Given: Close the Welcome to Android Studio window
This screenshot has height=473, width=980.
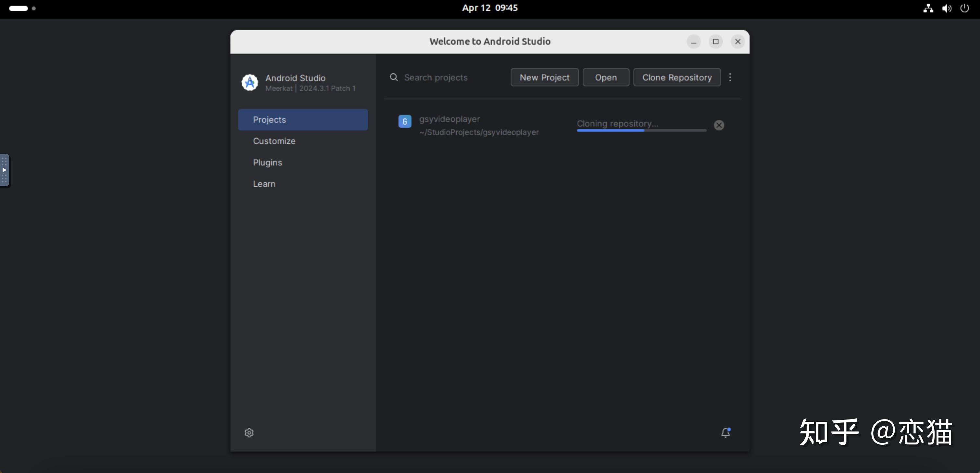Looking at the screenshot, I should [738, 42].
